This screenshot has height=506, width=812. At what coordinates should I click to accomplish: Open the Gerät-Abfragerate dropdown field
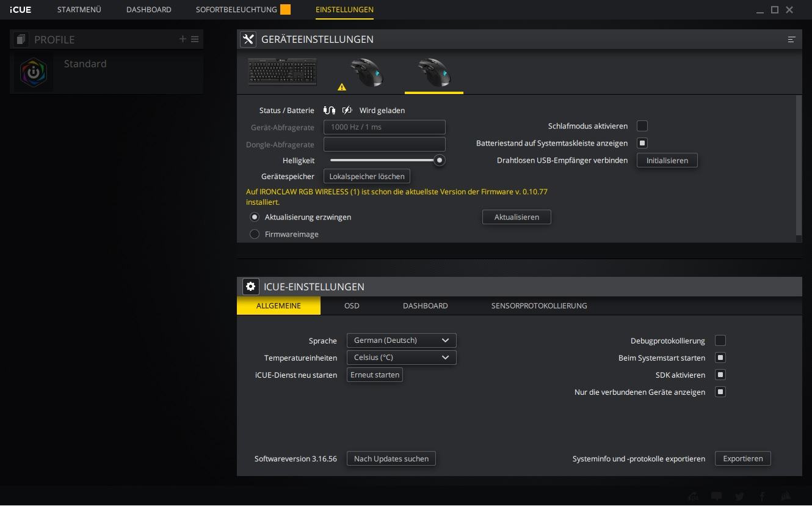tap(385, 127)
